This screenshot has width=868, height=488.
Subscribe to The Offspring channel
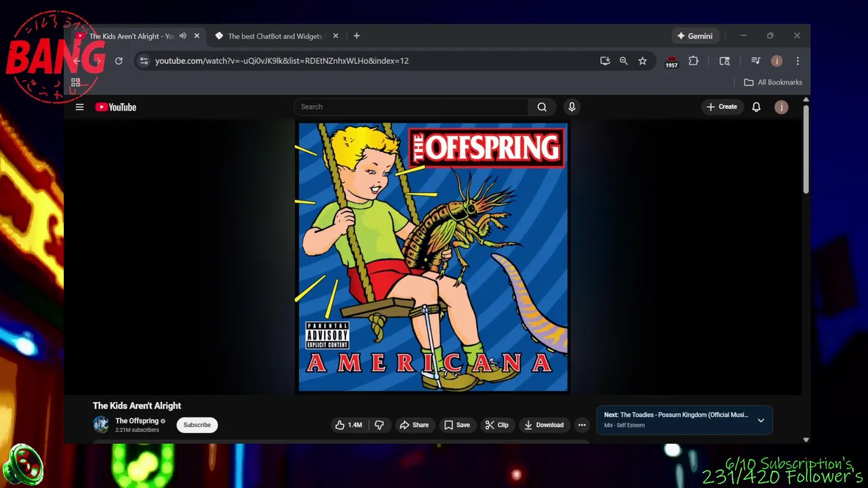pos(197,425)
